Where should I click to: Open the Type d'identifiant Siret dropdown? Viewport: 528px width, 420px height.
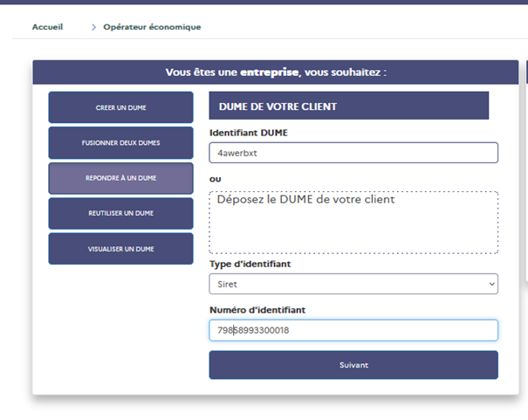[x=353, y=284]
